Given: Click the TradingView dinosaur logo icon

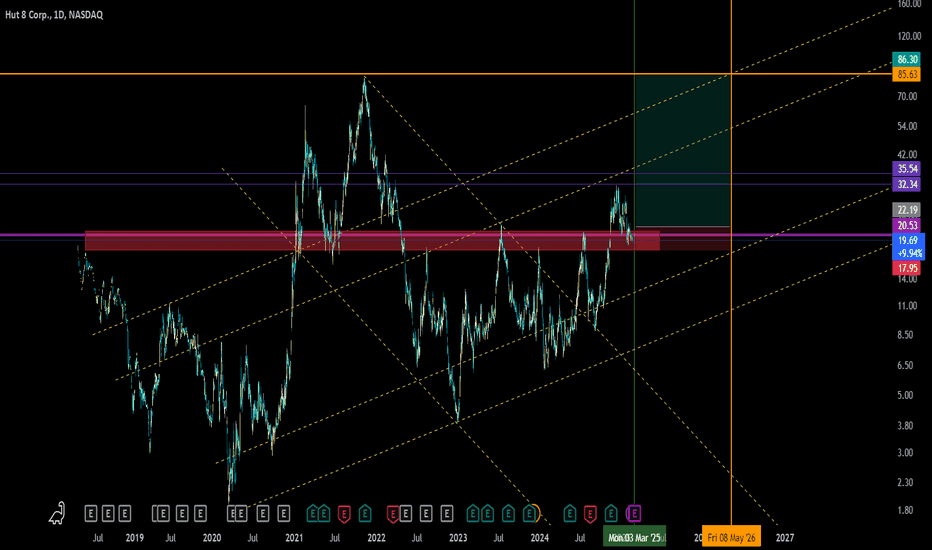Looking at the screenshot, I should pos(57,513).
